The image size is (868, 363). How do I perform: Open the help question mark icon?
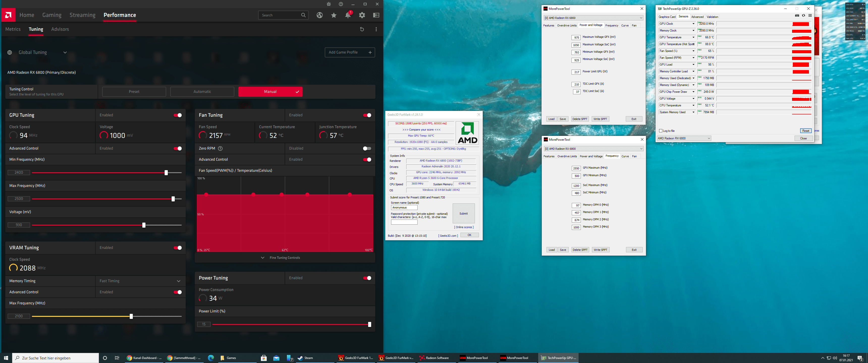point(341,4)
